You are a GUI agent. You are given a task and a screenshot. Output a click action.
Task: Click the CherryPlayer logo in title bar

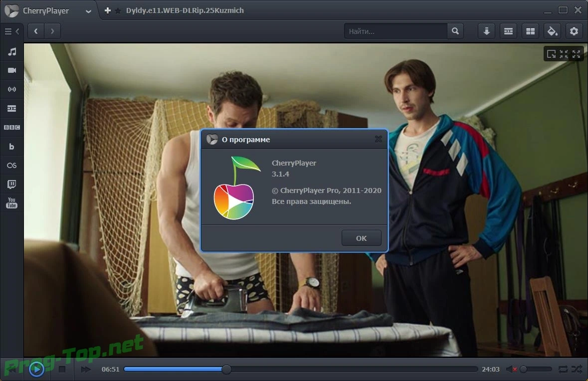pyautogui.click(x=11, y=10)
